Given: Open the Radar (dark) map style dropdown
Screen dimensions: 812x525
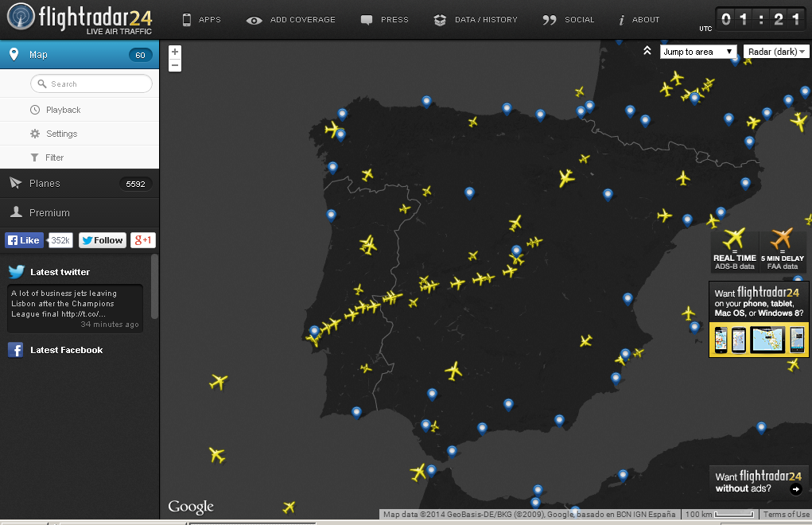Looking at the screenshot, I should tap(776, 52).
